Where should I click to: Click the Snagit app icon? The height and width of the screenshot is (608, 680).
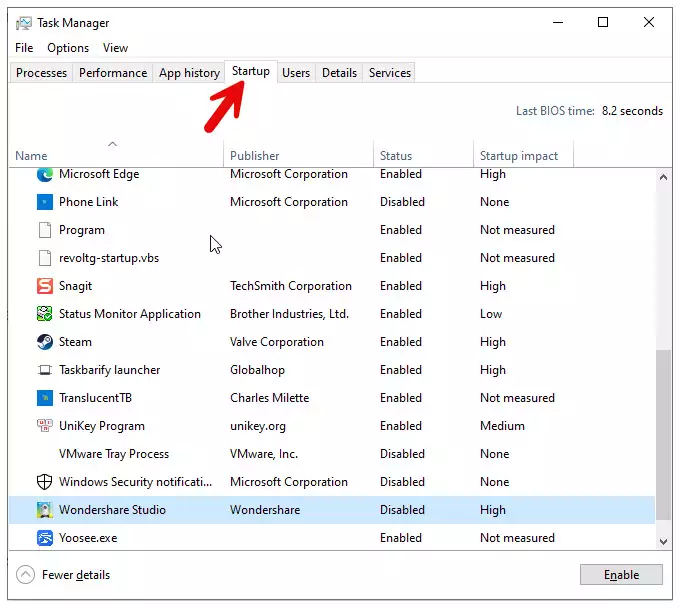44,286
